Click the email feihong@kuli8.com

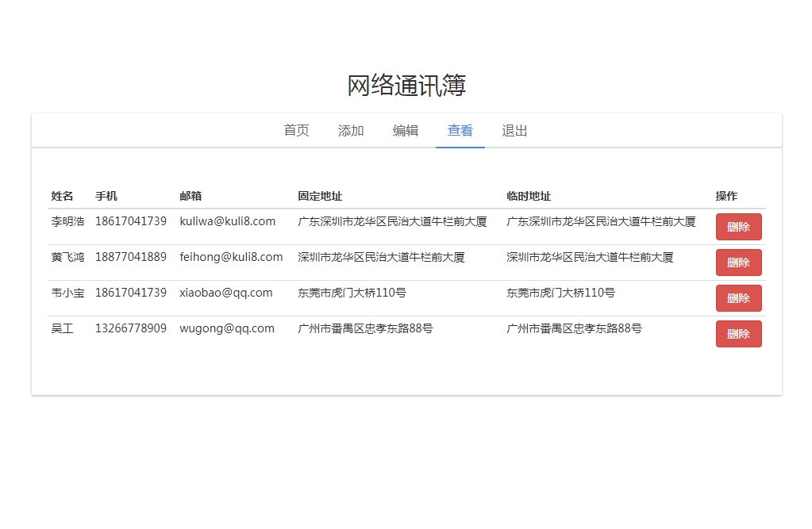[x=231, y=257]
